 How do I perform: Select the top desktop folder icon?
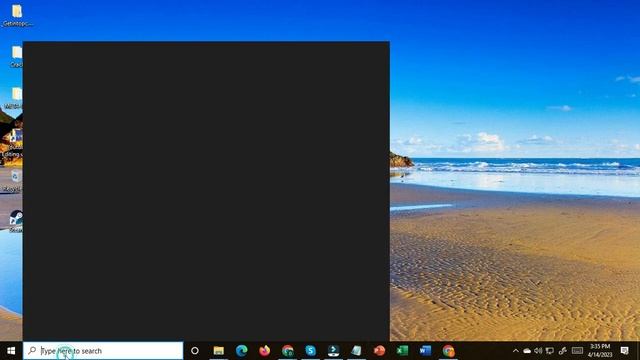[17, 16]
